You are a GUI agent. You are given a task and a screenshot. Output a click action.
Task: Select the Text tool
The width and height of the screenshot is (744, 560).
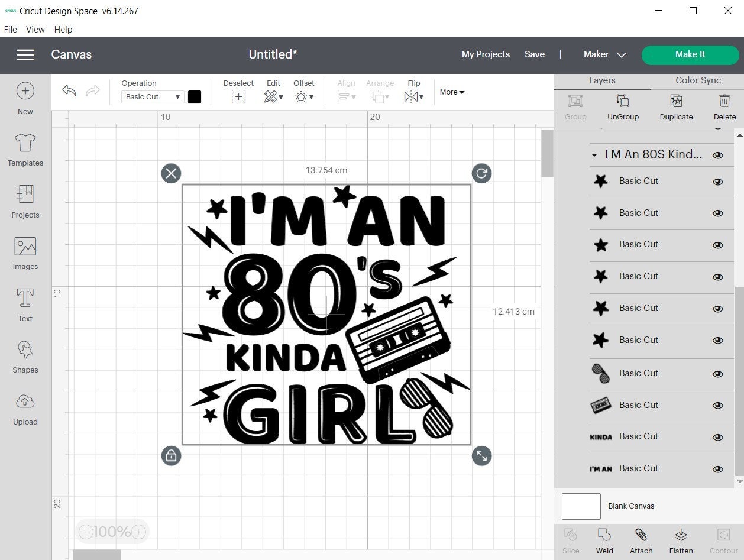click(25, 304)
